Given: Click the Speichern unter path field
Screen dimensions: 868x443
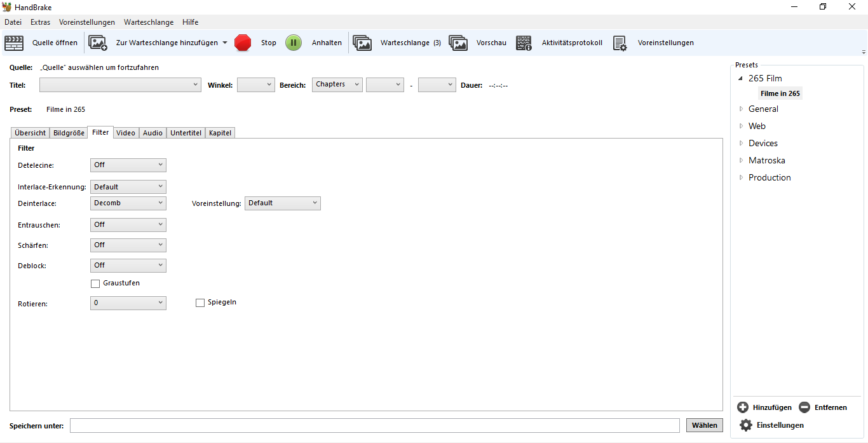Looking at the screenshot, I should [375, 425].
